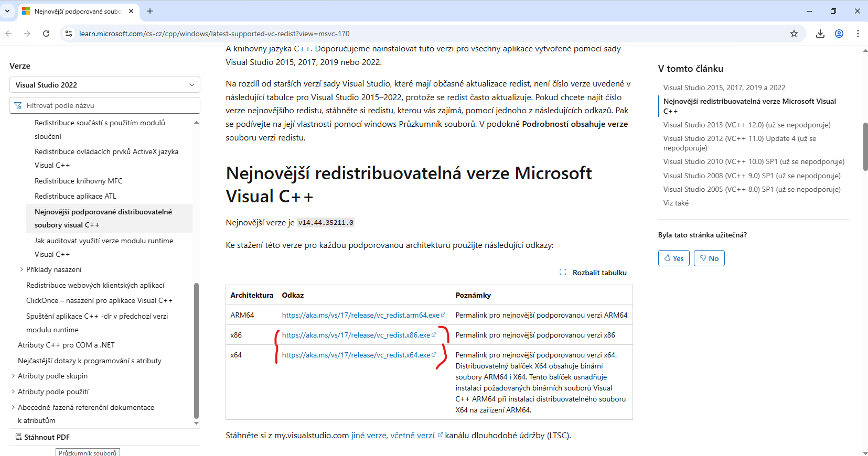Open Chrome three-dot menu

pyautogui.click(x=858, y=34)
